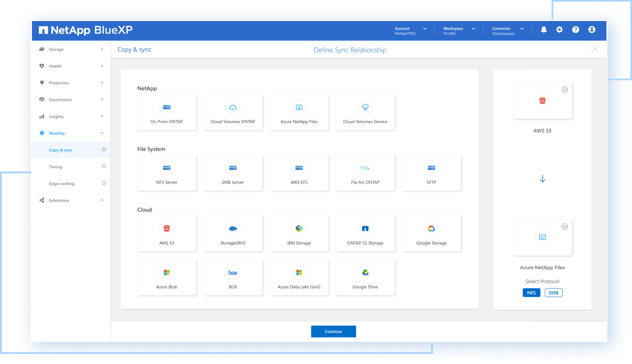Click the Continue button

point(333,332)
